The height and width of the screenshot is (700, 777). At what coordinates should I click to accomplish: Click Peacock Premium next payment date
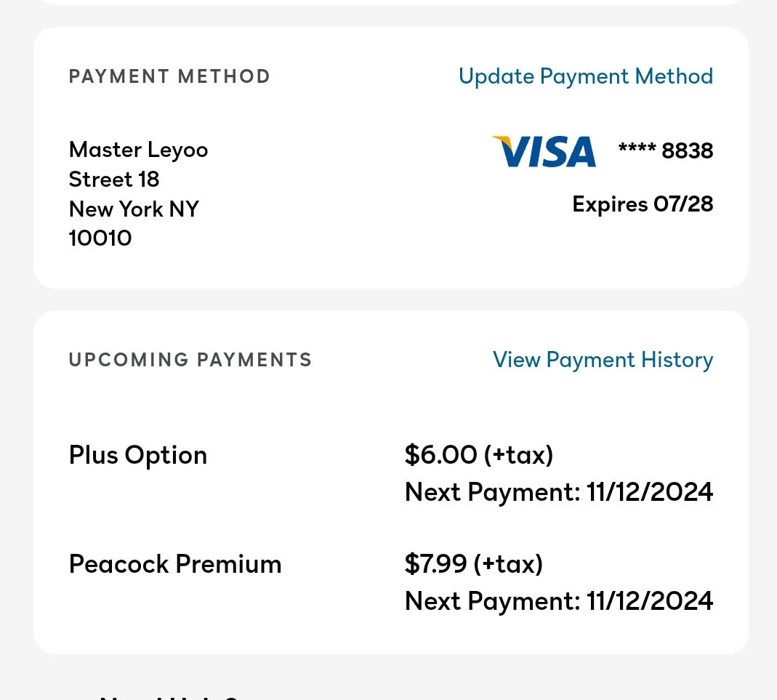pyautogui.click(x=559, y=601)
